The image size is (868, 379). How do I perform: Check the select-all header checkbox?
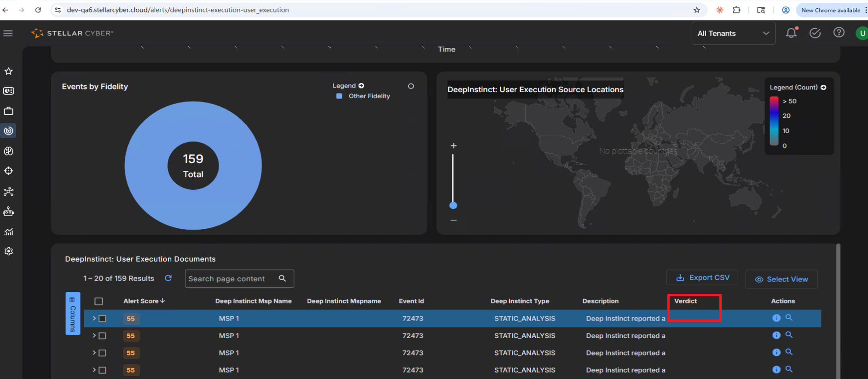click(x=98, y=301)
